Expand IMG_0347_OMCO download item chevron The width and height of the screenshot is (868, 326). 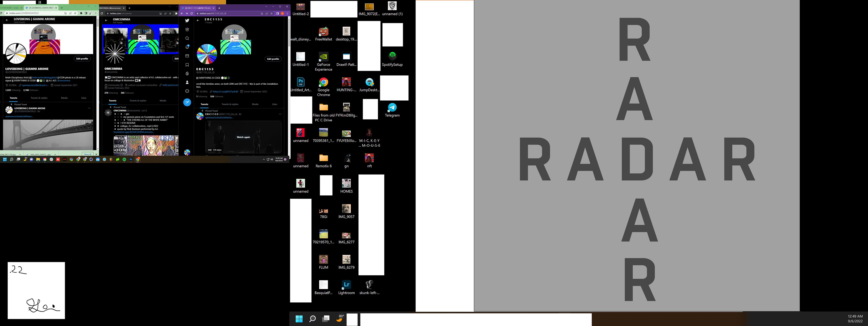55,155
